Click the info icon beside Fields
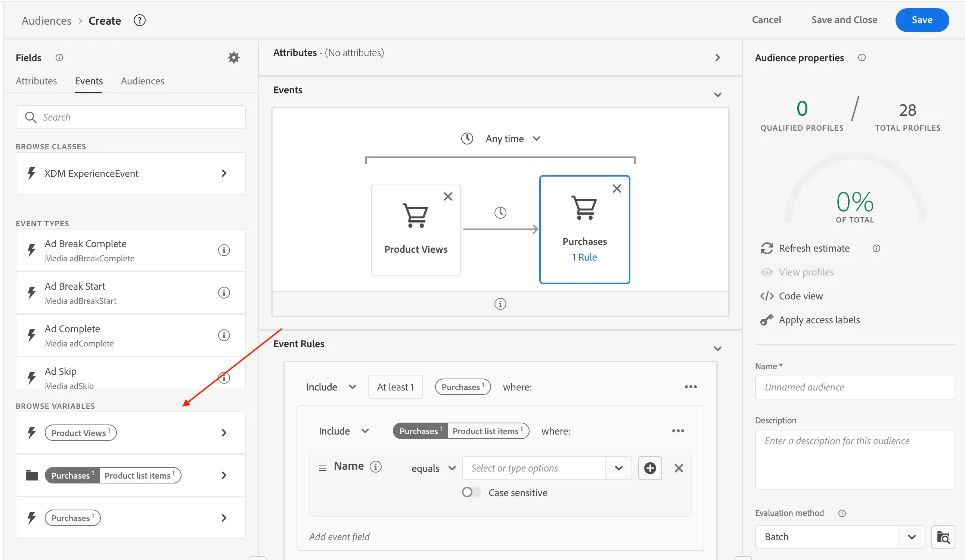Screen dimensions: 965x560 59,57
